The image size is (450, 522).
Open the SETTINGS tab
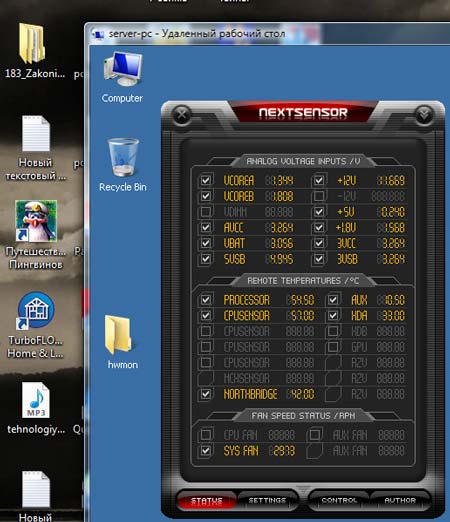(267, 500)
